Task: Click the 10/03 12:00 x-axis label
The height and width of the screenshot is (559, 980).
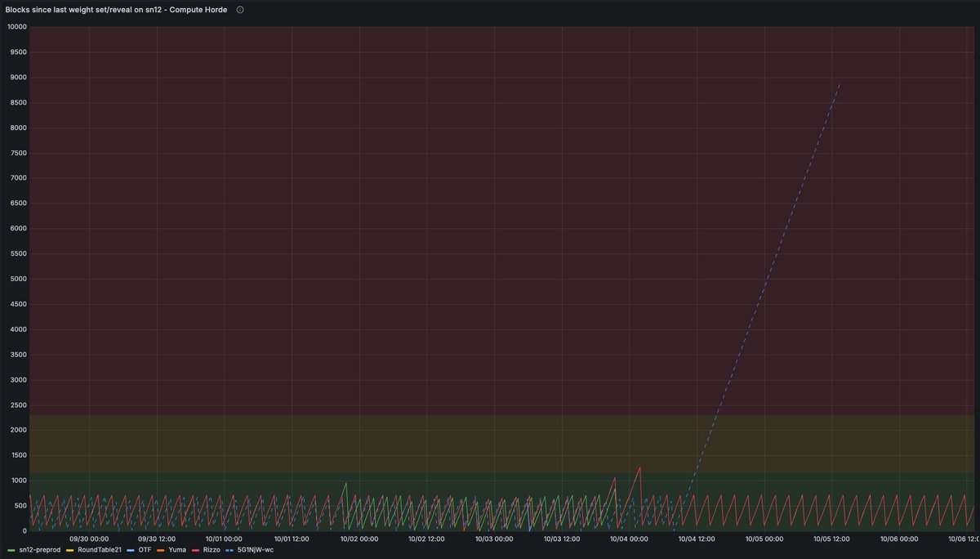Action: (560, 539)
